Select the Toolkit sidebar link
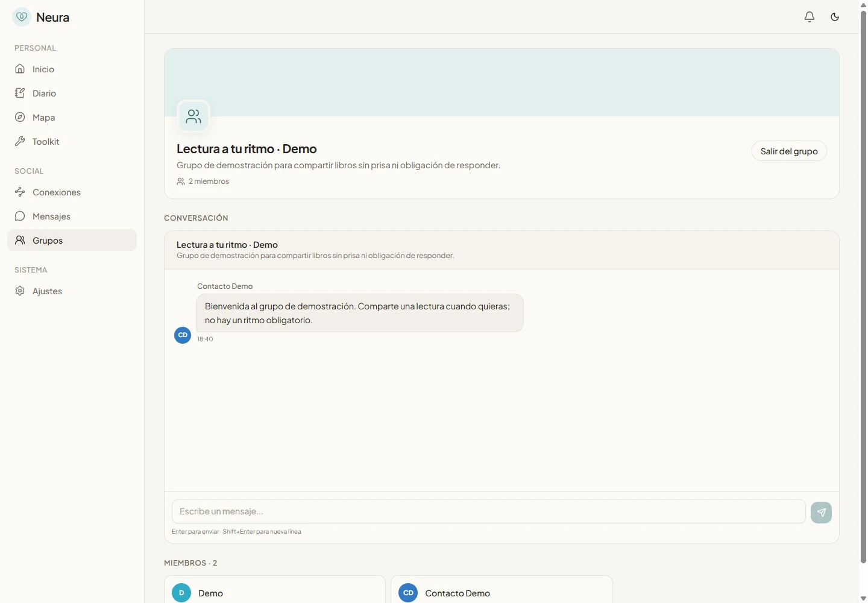868x603 pixels. tap(72, 142)
